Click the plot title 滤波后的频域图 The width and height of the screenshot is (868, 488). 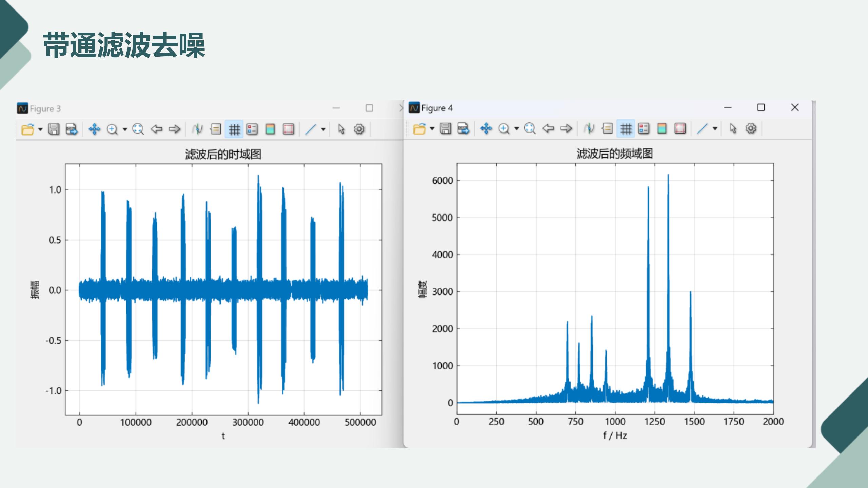point(615,154)
